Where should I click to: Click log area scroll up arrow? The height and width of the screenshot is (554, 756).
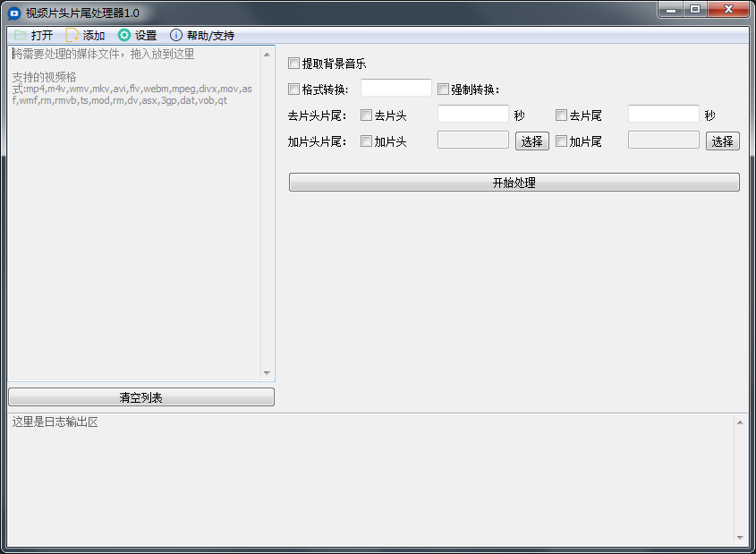740,422
